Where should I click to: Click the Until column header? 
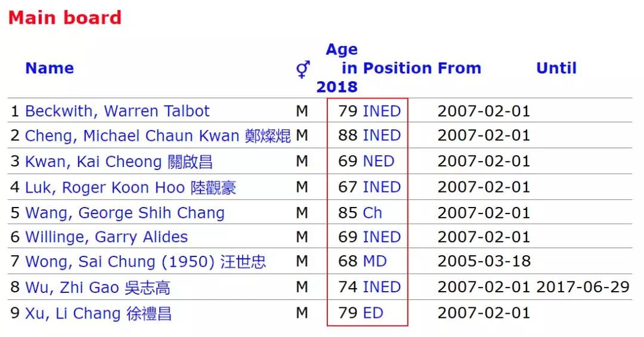(556, 69)
